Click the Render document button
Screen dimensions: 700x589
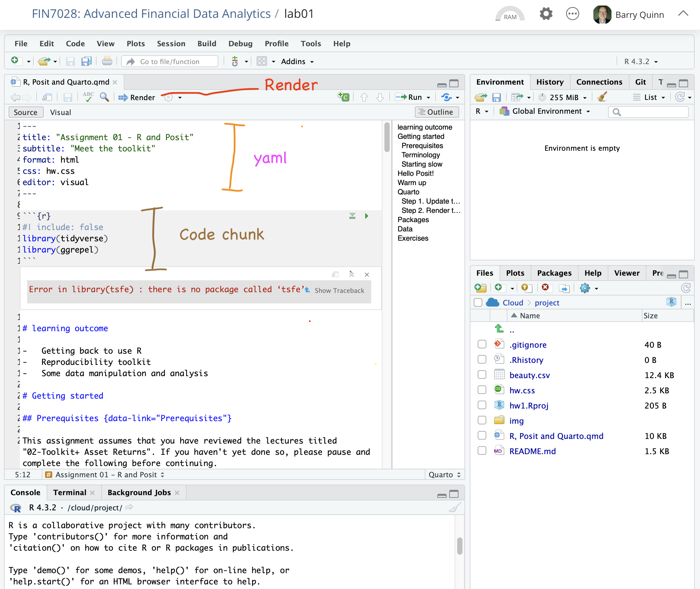[137, 98]
